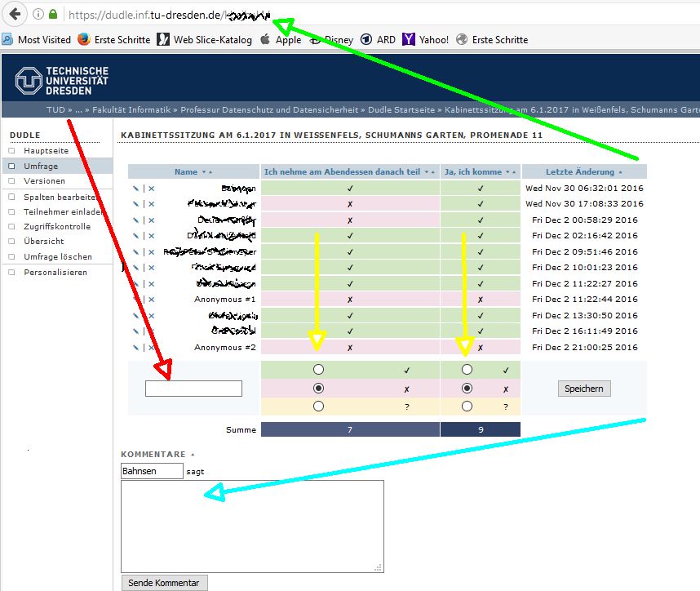
Task: Open Spalten bearbeiten sidebar item
Action: pos(60,197)
